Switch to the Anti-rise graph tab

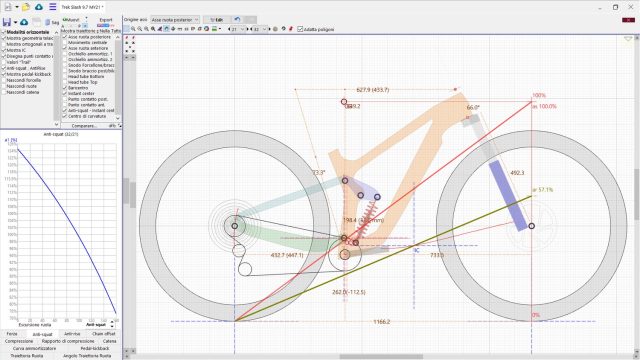(x=72, y=334)
